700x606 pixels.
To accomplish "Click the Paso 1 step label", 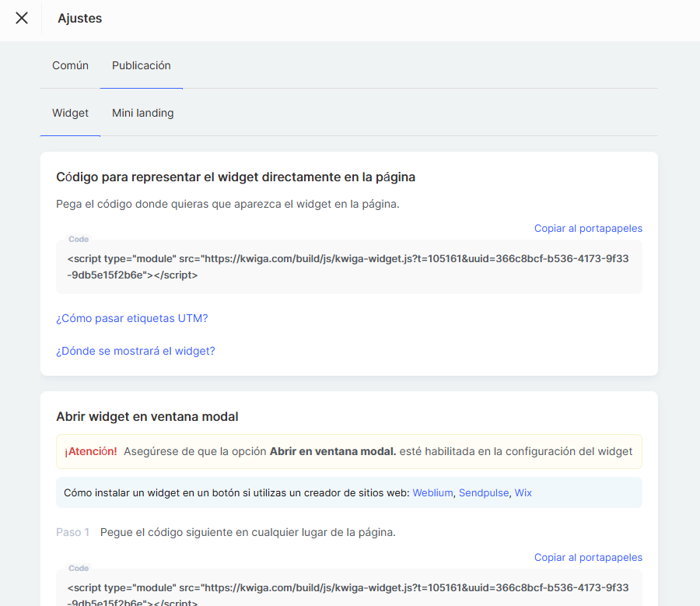I will (72, 533).
